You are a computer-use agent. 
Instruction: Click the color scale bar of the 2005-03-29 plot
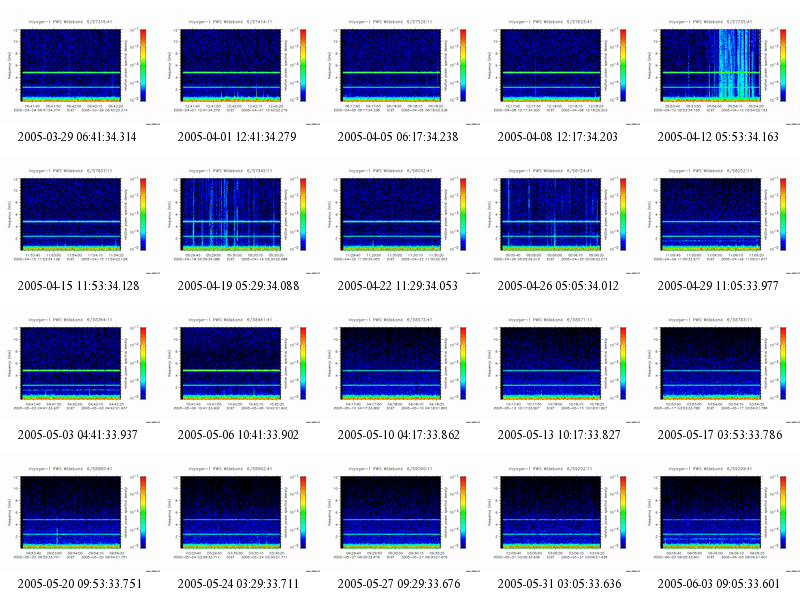tap(143, 65)
